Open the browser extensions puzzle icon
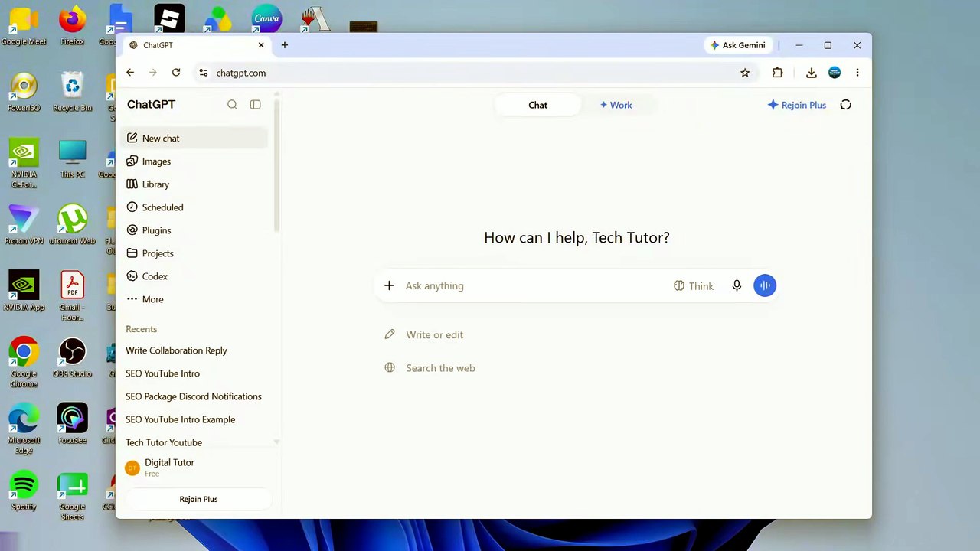 (x=778, y=73)
